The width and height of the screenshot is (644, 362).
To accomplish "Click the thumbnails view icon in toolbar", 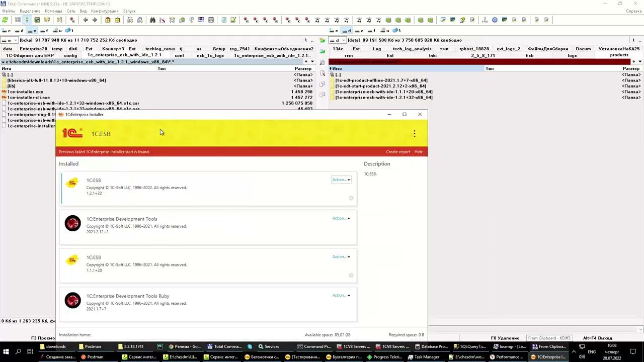I will point(37,20).
